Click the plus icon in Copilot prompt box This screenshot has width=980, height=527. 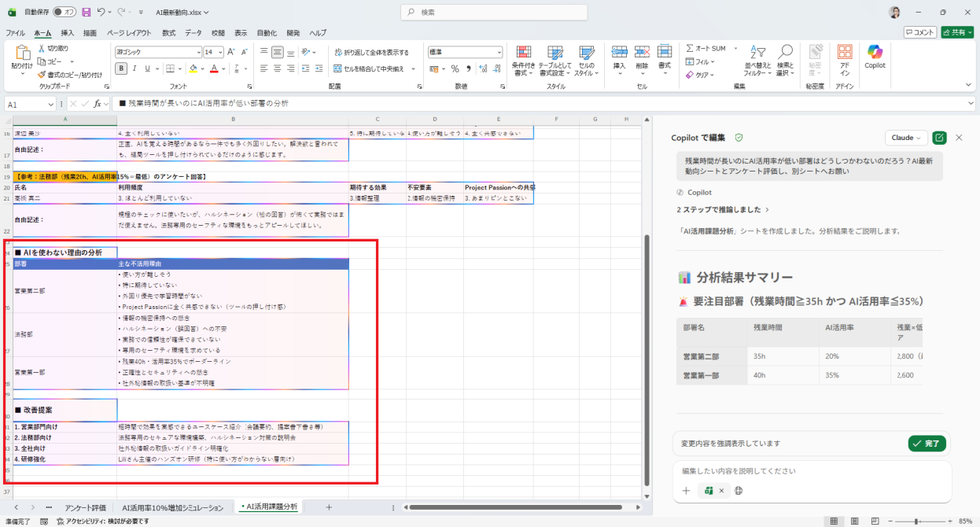coord(686,490)
